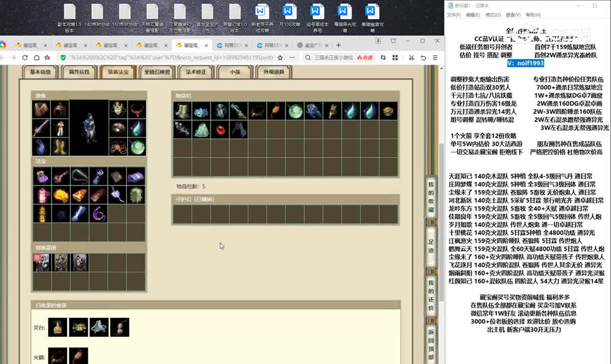Click 我的还价 side button
The height and width of the screenshot is (364, 611).
431,296
